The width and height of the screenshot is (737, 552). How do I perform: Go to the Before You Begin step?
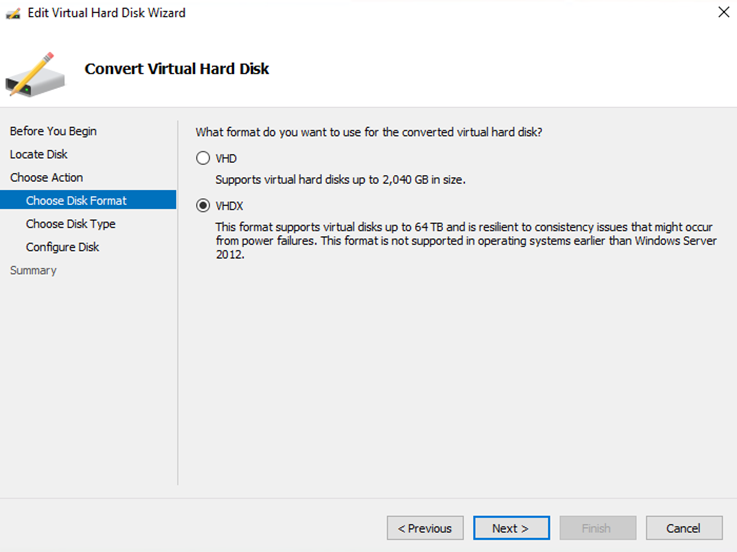click(x=53, y=131)
